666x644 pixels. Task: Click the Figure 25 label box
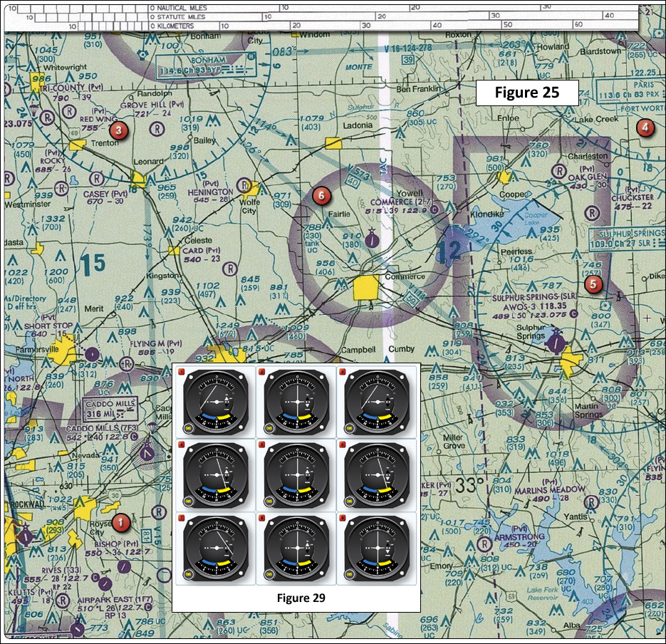coord(526,93)
